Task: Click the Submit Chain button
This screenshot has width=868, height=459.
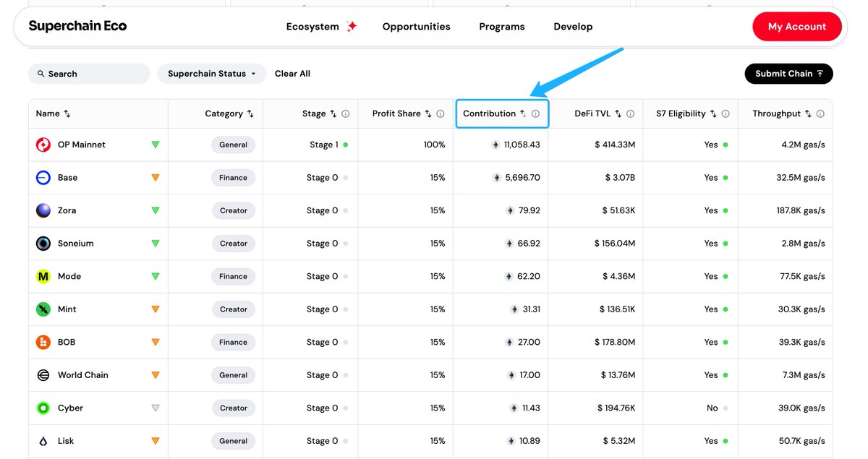Action: [x=788, y=74]
